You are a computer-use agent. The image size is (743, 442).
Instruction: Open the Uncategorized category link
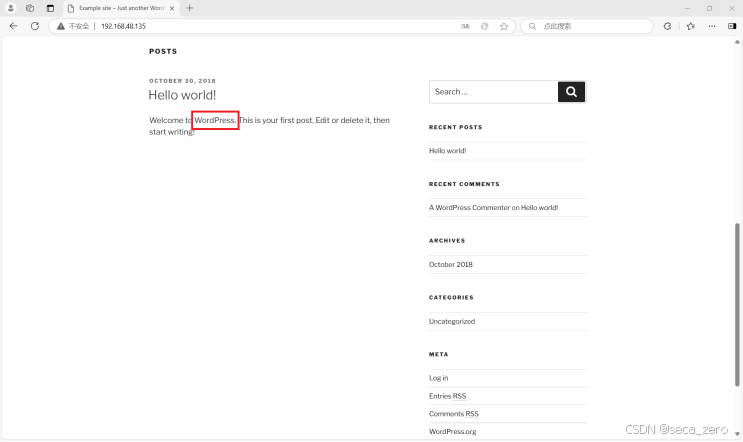pyautogui.click(x=452, y=321)
